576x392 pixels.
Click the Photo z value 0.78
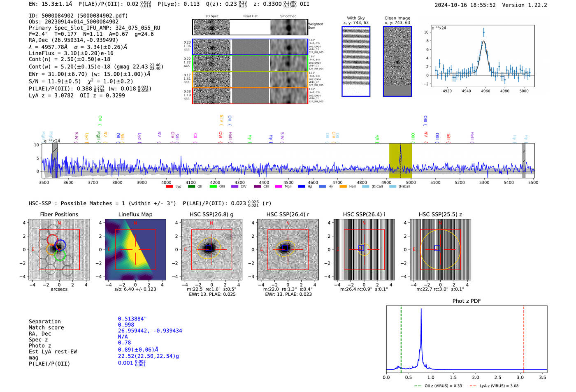(x=124, y=343)
